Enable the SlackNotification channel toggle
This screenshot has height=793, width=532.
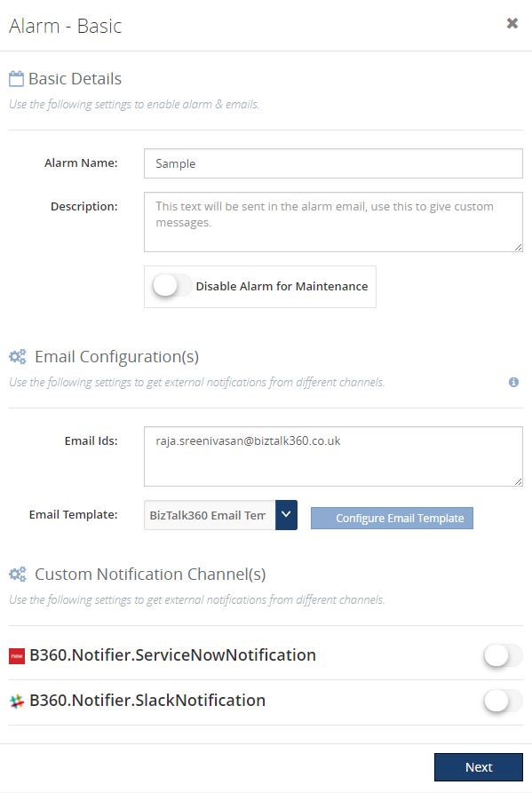click(504, 702)
